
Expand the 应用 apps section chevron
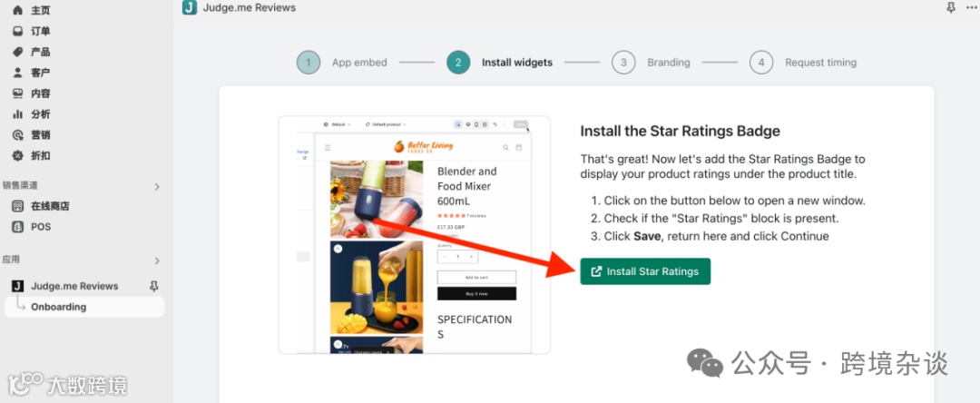157,260
